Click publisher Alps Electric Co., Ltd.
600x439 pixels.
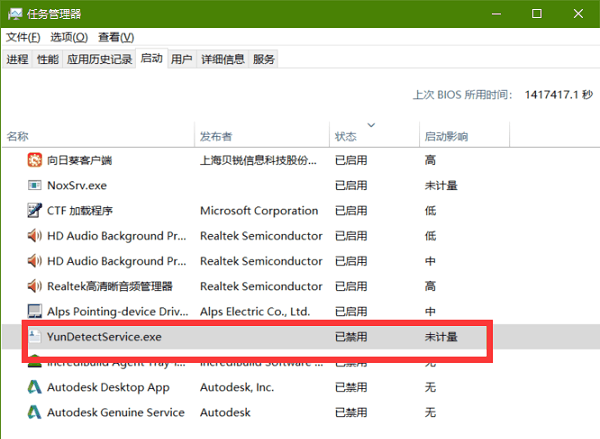pyautogui.click(x=255, y=312)
